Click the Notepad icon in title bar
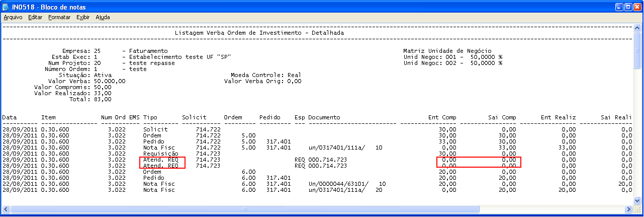The image size is (644, 217). point(7,7)
